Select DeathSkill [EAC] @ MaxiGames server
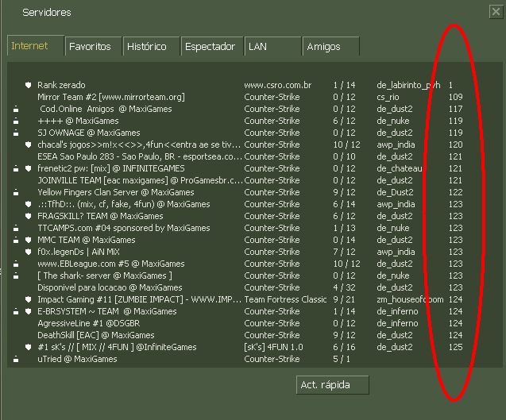Screen dimensions: 506x420 click(x=255, y=336)
